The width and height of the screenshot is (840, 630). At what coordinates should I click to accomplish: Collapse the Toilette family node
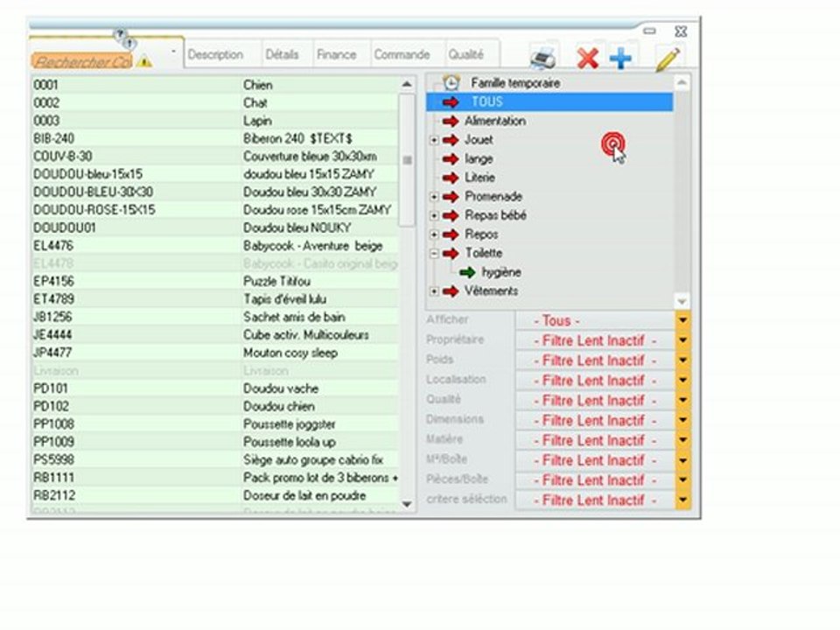point(434,254)
